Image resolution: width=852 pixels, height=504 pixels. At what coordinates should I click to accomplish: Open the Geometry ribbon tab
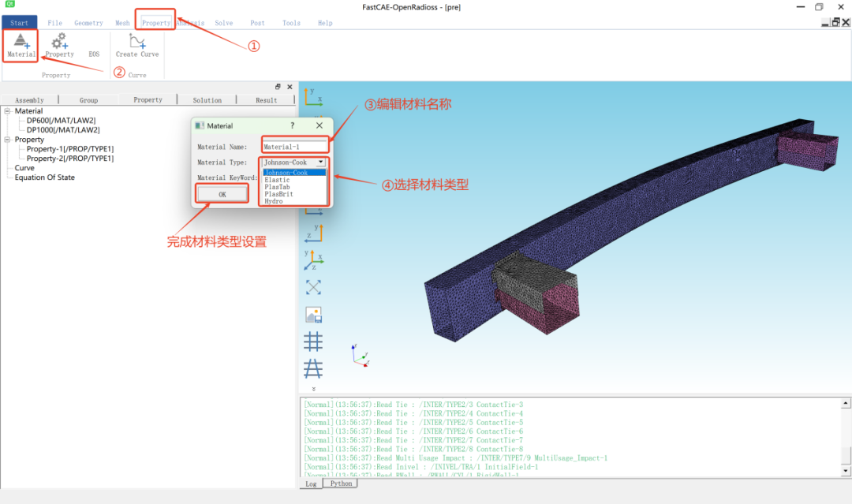point(88,23)
